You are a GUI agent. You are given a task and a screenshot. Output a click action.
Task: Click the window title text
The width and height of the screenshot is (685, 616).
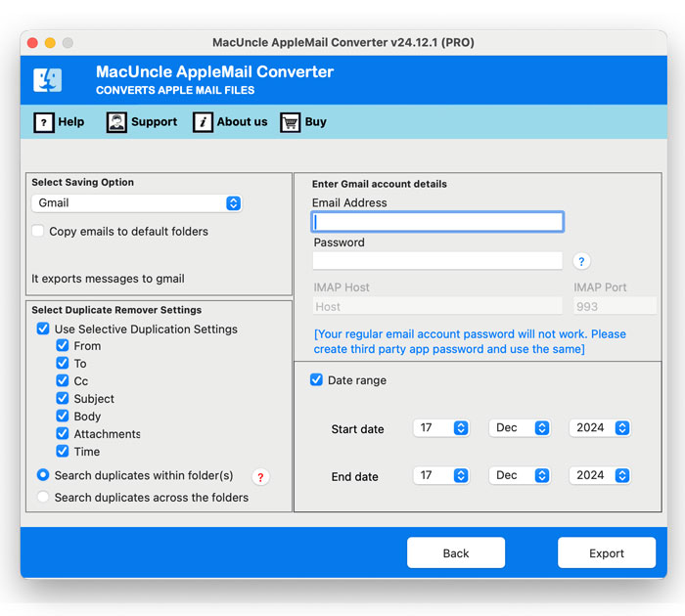(343, 42)
